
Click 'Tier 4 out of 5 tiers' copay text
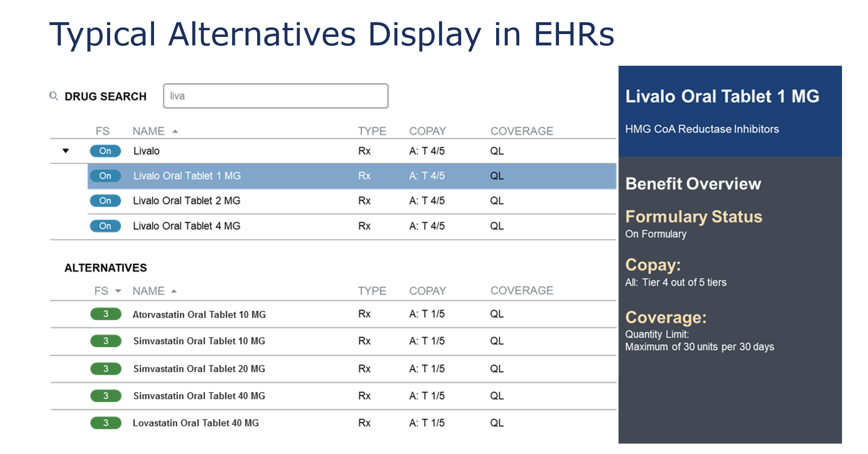tap(684, 282)
